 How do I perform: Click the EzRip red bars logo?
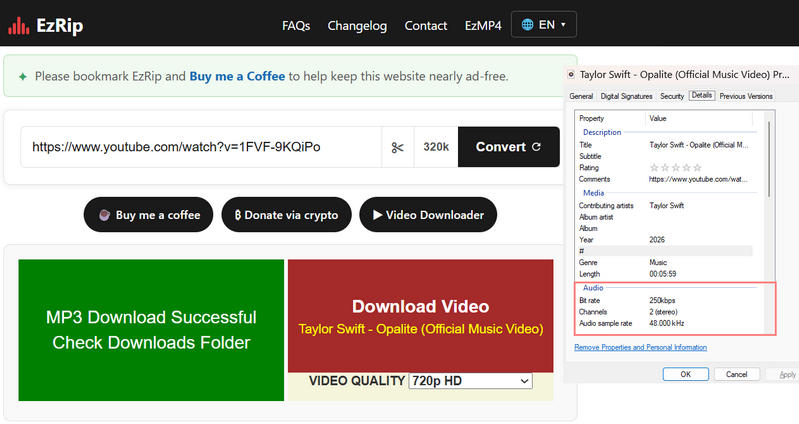coord(18,25)
